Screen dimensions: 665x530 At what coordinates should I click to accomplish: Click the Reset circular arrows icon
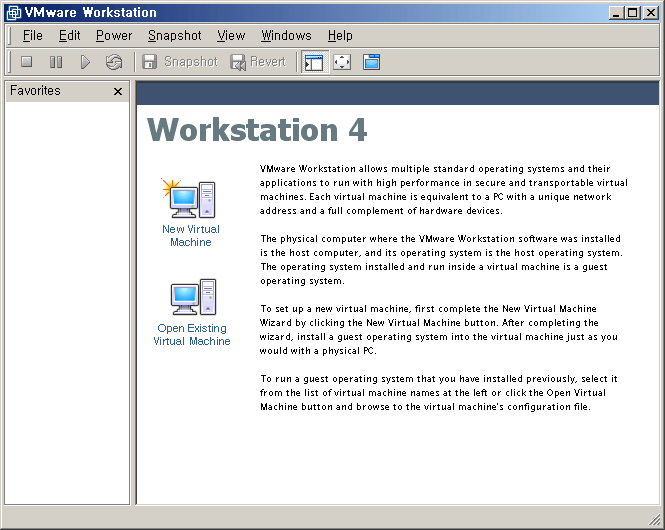pyautogui.click(x=114, y=62)
